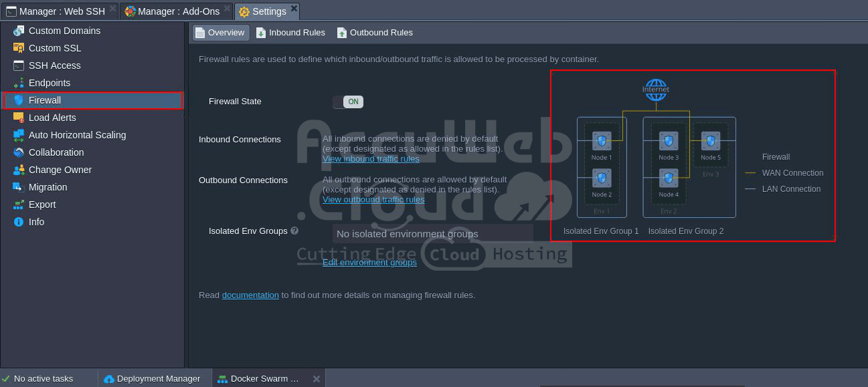Click View outbound traffic rules link
This screenshot has height=387, width=868.
coord(373,199)
